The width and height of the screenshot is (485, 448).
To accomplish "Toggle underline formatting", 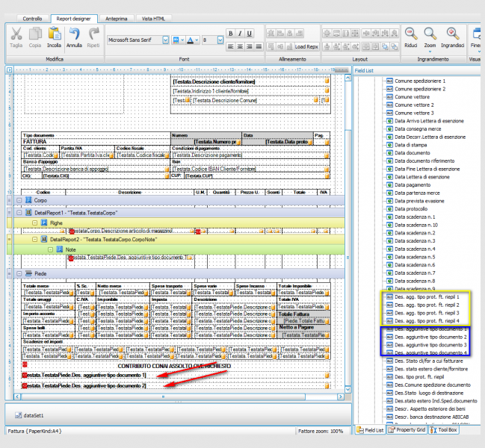I will point(250,34).
